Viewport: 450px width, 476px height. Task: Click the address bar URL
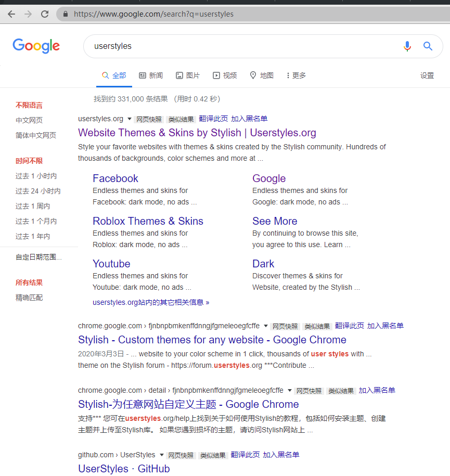pos(153,14)
